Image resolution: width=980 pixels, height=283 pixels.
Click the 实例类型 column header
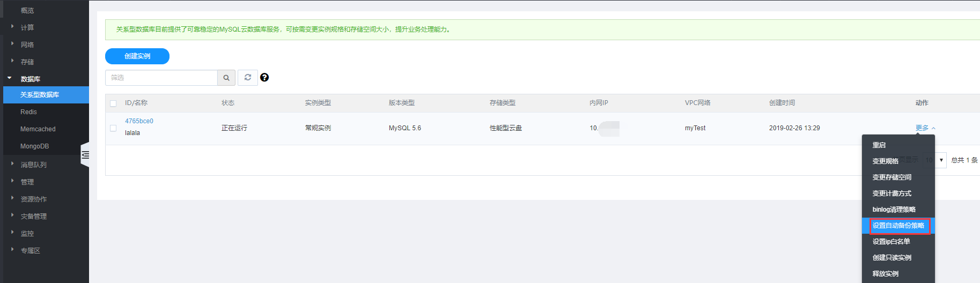pos(318,103)
